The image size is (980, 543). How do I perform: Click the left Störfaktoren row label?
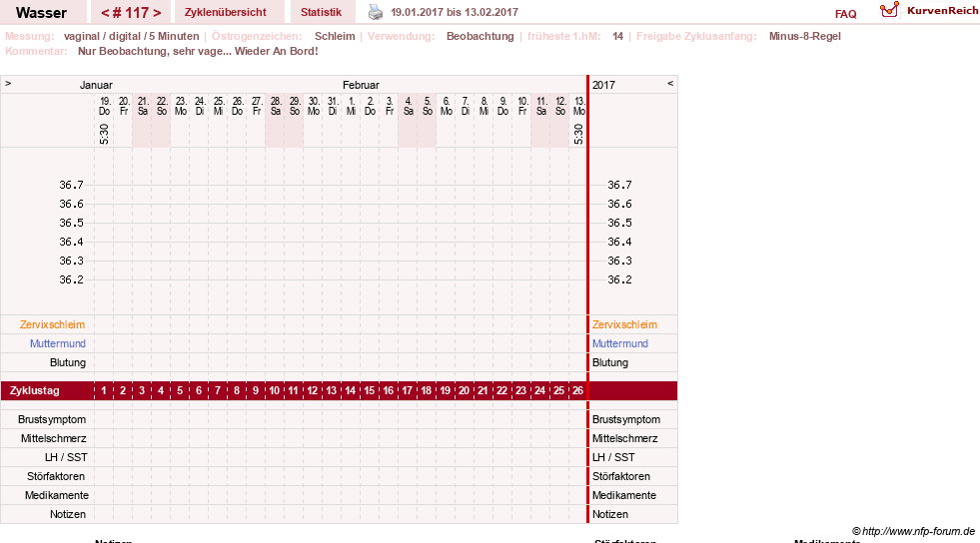coord(56,476)
